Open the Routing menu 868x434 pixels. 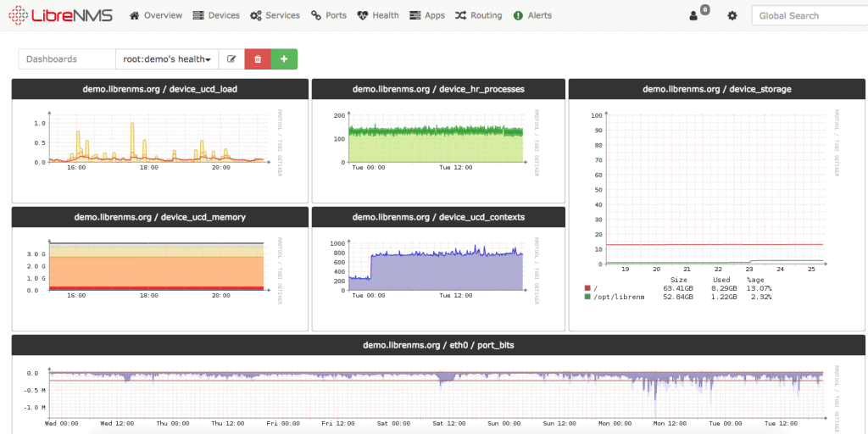[478, 15]
